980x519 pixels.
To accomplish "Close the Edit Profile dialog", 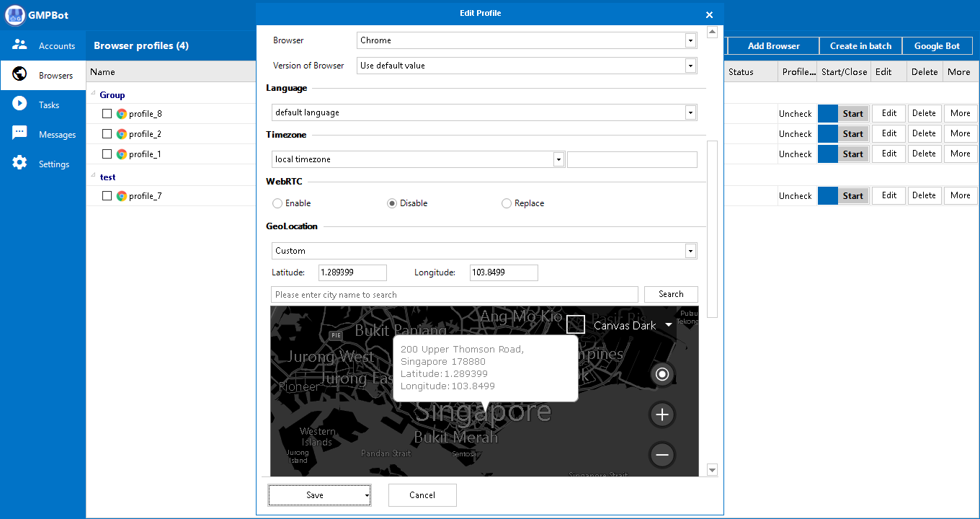I will coord(709,14).
